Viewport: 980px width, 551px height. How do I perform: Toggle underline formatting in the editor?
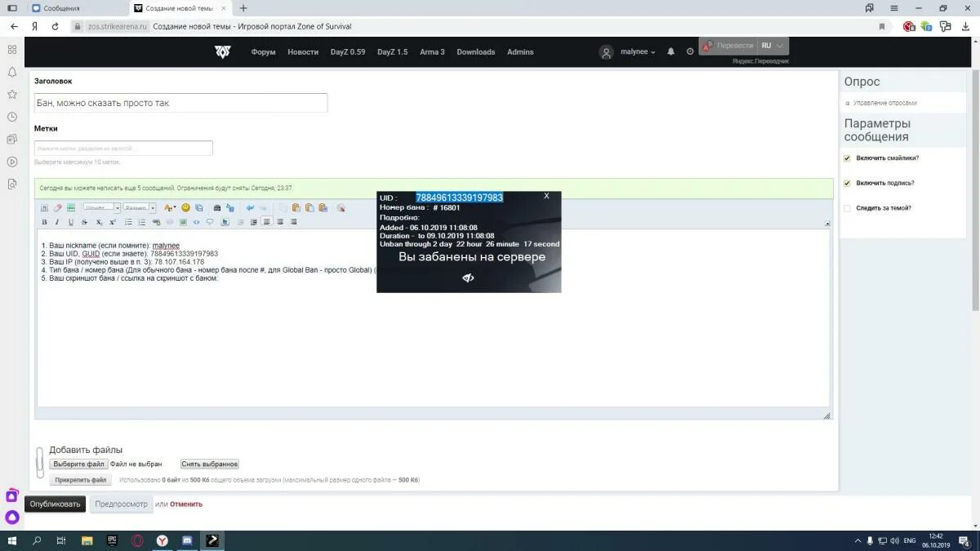(x=71, y=222)
